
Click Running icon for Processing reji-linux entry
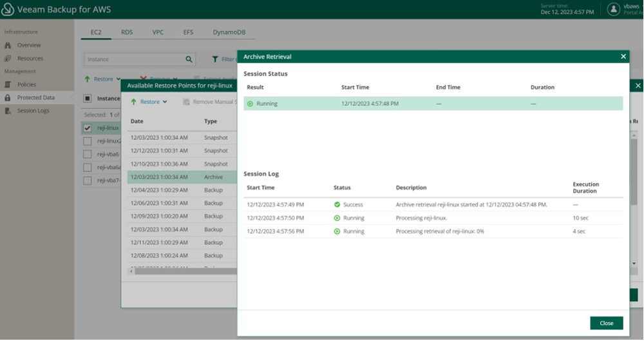point(337,218)
